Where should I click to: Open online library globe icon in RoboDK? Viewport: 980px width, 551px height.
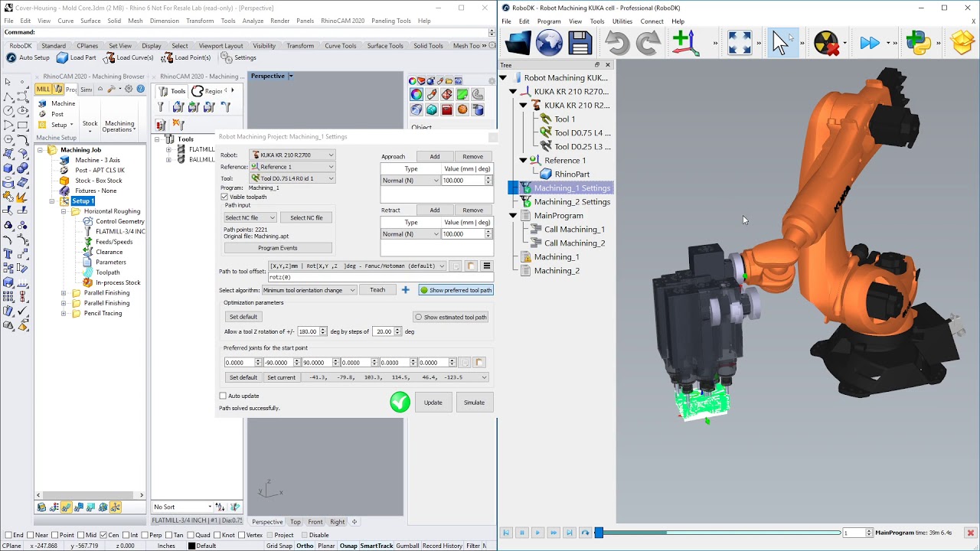click(549, 43)
